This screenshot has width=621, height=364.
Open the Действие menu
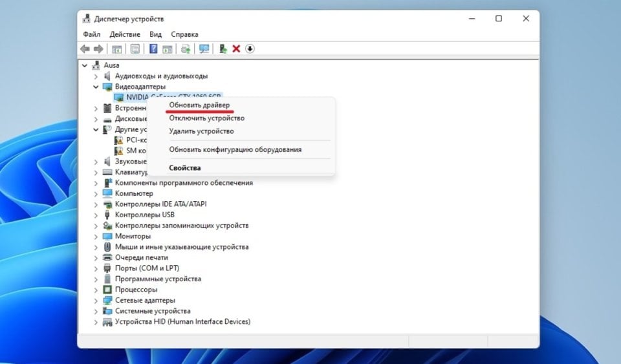(125, 34)
